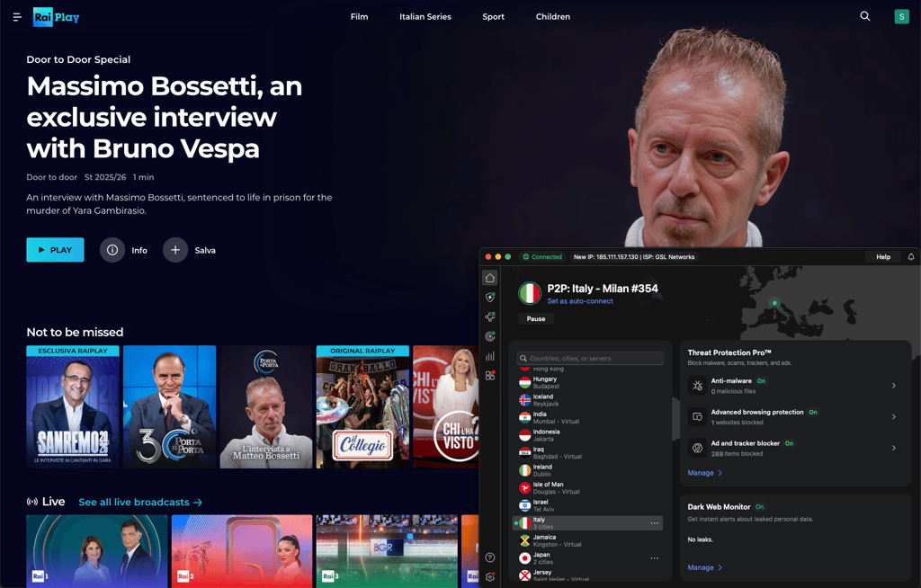This screenshot has height=588, width=921.
Task: Click the Italy flag next to P2P server
Action: pyautogui.click(x=529, y=293)
